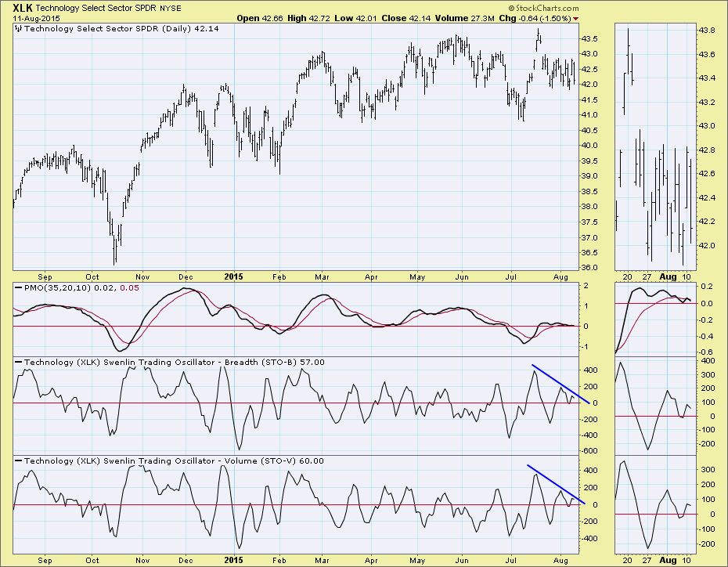Click the Swenlin Trading Oscillator Breadth (STO-B) legend
This screenshot has width=728, height=567.
coord(174,363)
